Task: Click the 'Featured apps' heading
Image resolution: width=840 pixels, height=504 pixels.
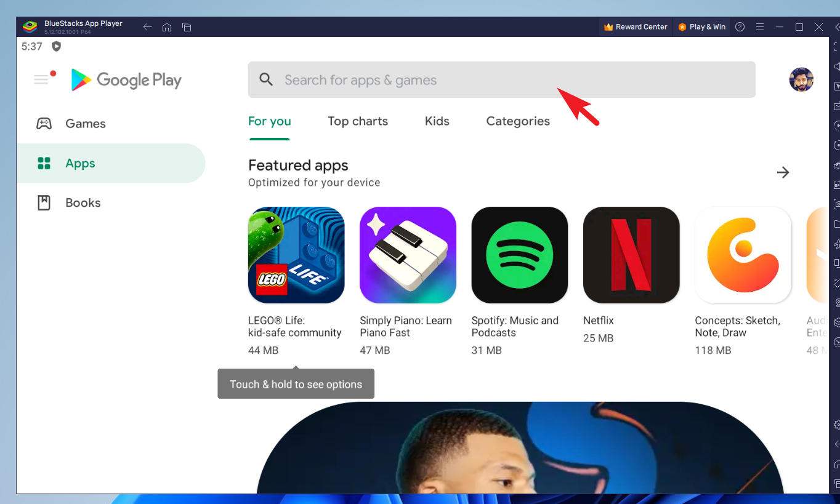Action: coord(298,165)
